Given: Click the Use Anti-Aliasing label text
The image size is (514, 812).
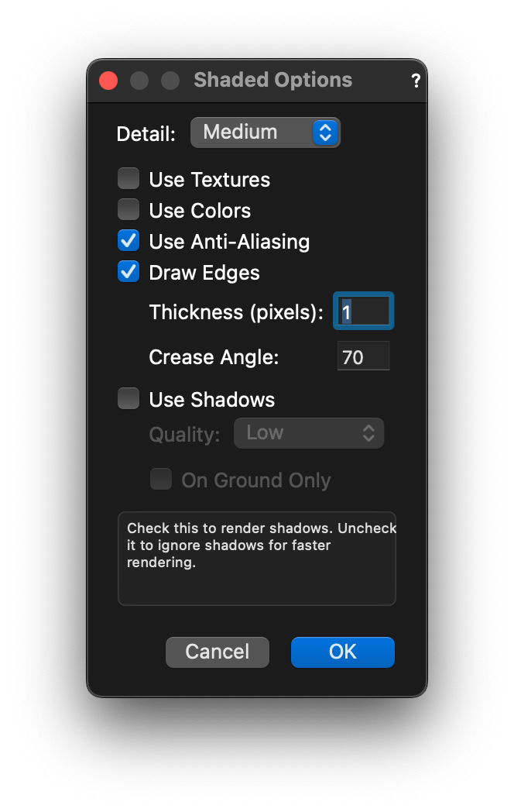Looking at the screenshot, I should tap(229, 242).
